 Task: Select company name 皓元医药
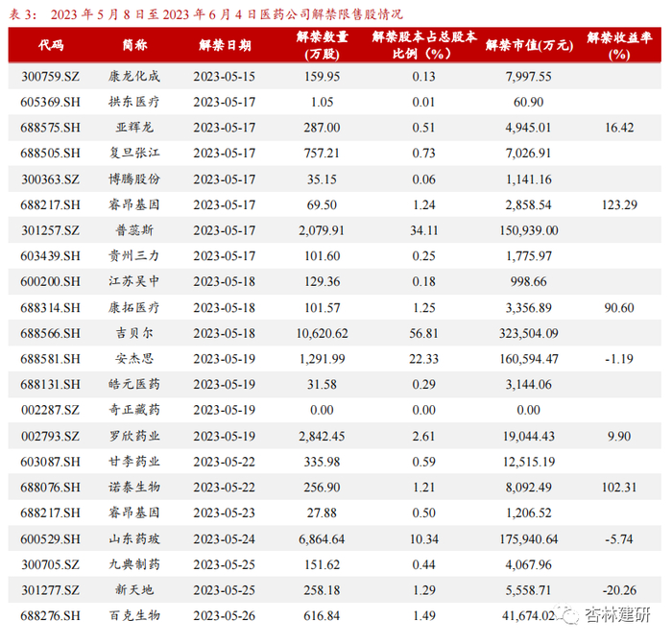[134, 384]
